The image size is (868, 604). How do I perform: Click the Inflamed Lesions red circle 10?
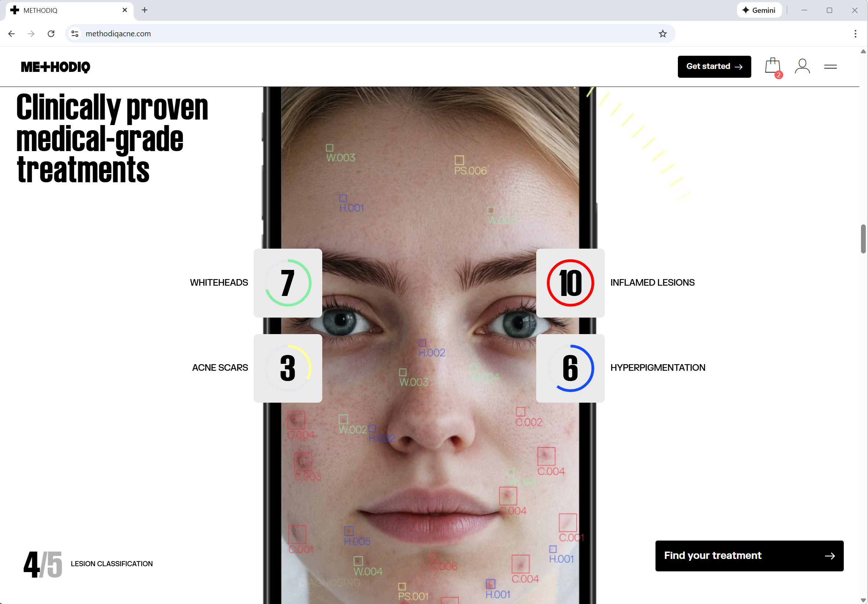(x=570, y=283)
